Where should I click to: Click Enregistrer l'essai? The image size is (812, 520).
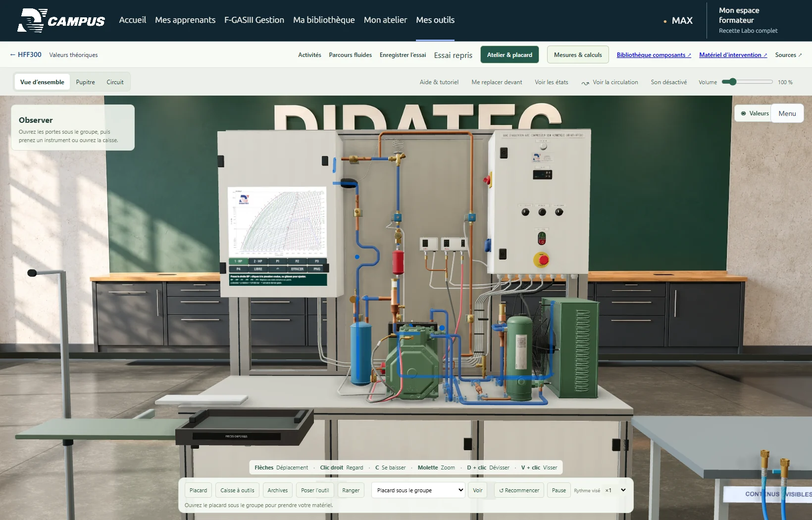pos(403,55)
